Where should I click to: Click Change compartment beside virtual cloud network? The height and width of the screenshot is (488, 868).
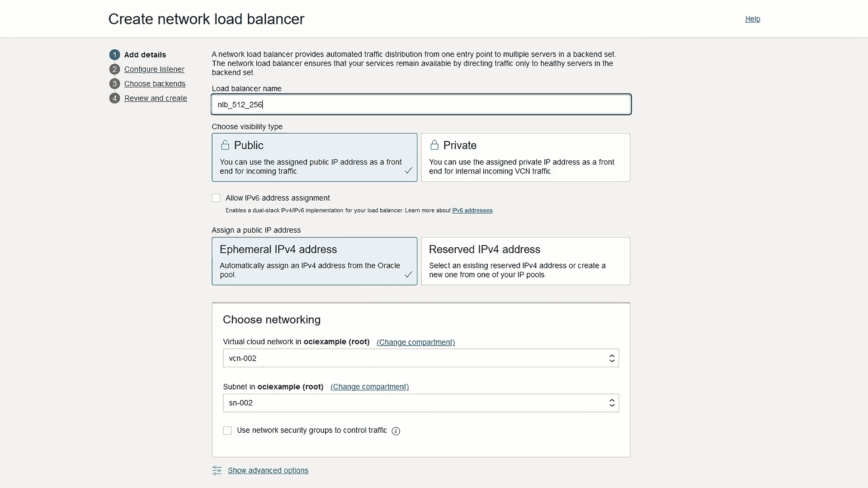tap(415, 342)
